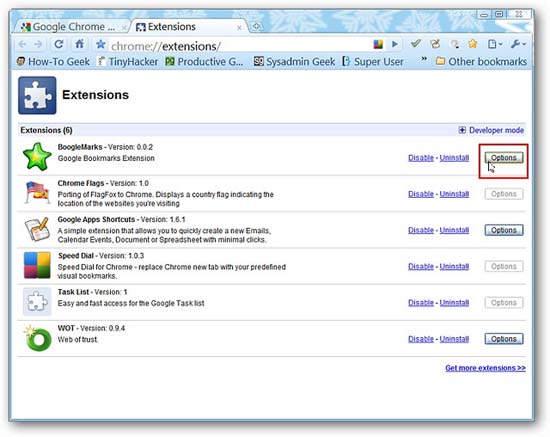Disable the Speed Dial extension
This screenshot has width=550, height=437.
(x=421, y=267)
